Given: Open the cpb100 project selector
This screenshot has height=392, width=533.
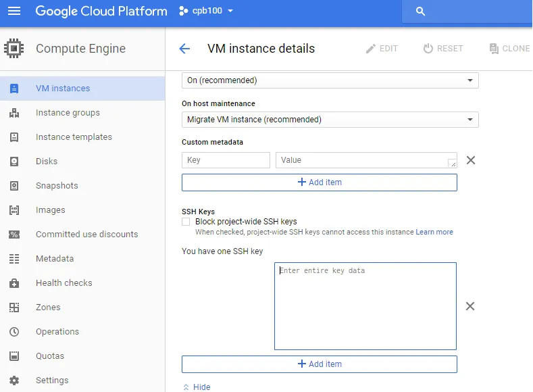Looking at the screenshot, I should pos(206,11).
